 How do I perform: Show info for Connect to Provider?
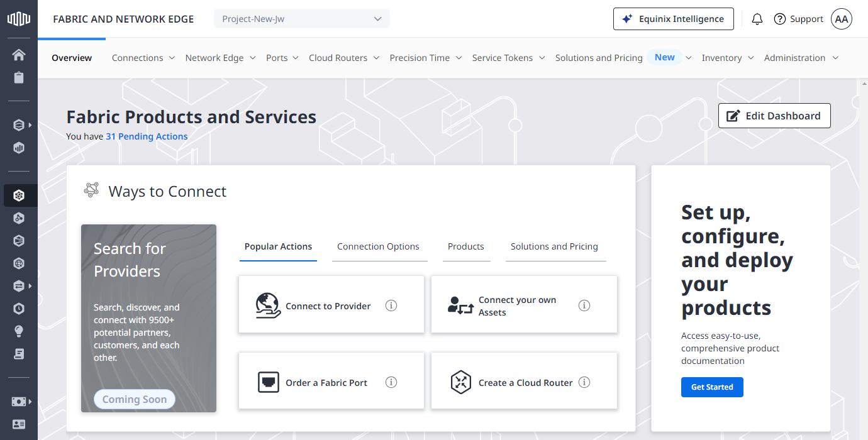tap(391, 305)
